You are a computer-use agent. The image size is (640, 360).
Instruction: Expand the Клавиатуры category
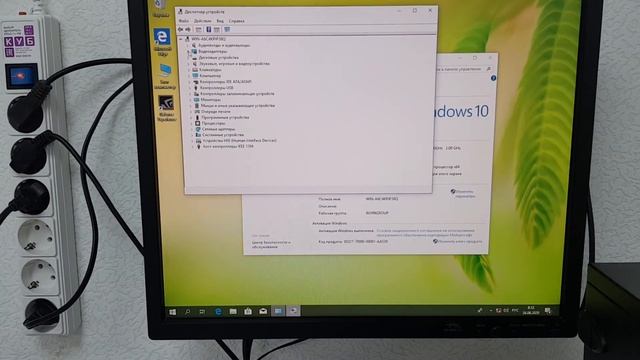pyautogui.click(x=189, y=70)
